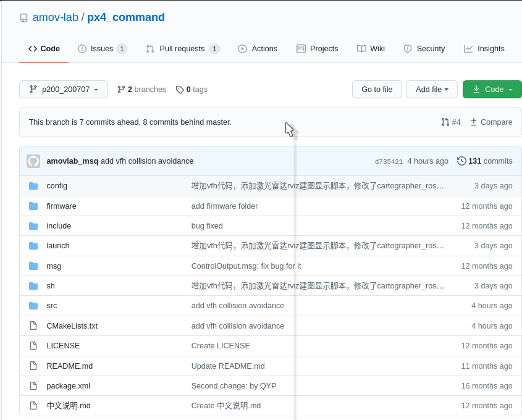522x420 pixels.
Task: Click the file icon for README.md
Action: 33,366
